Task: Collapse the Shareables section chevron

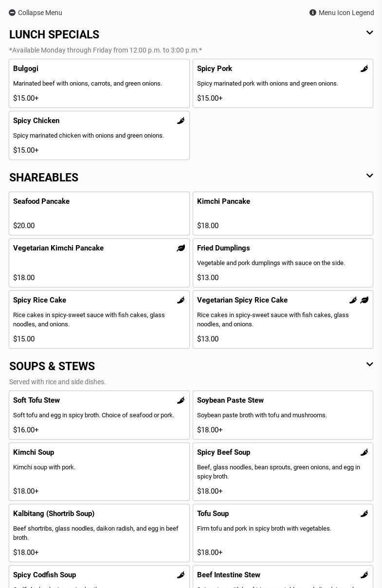Action: click(x=369, y=176)
